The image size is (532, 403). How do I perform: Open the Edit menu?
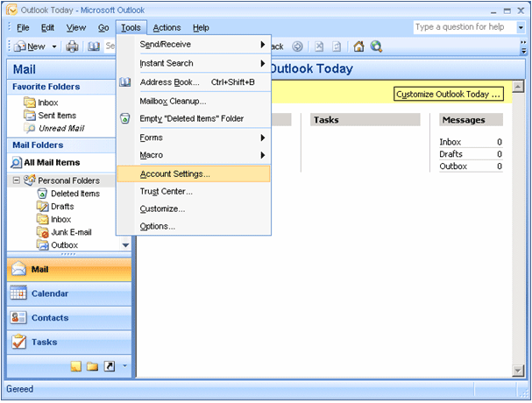[47, 27]
